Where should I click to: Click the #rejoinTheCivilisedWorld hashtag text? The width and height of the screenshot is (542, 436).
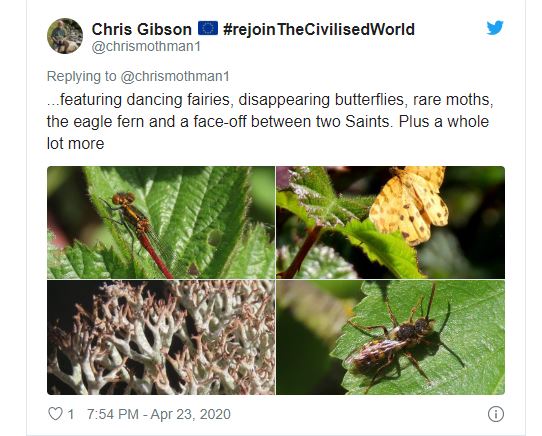[319, 29]
